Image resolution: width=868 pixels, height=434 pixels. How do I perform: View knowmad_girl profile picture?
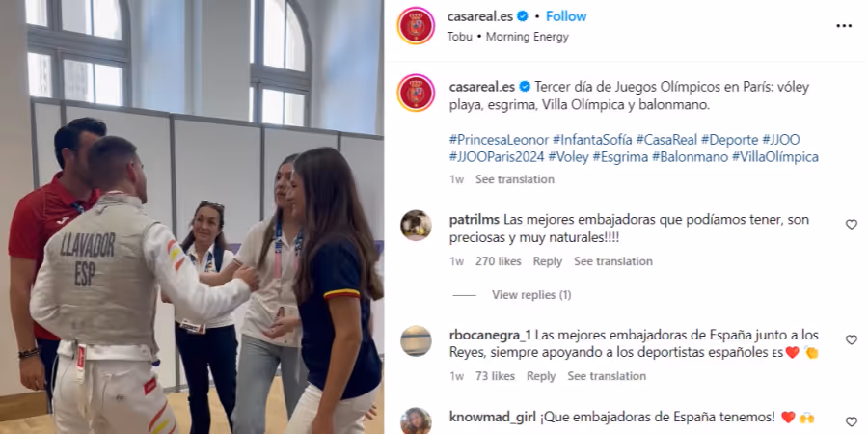pos(416,421)
